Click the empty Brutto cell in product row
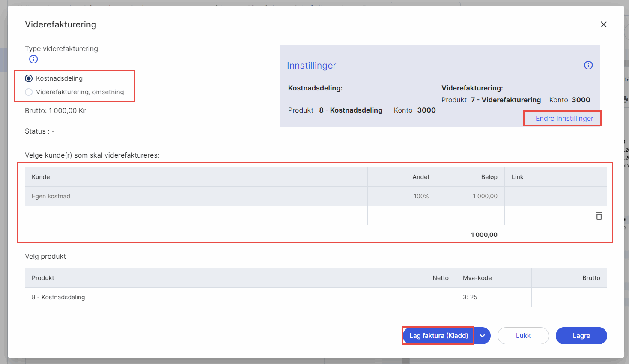The width and height of the screenshot is (629, 364). point(569,297)
